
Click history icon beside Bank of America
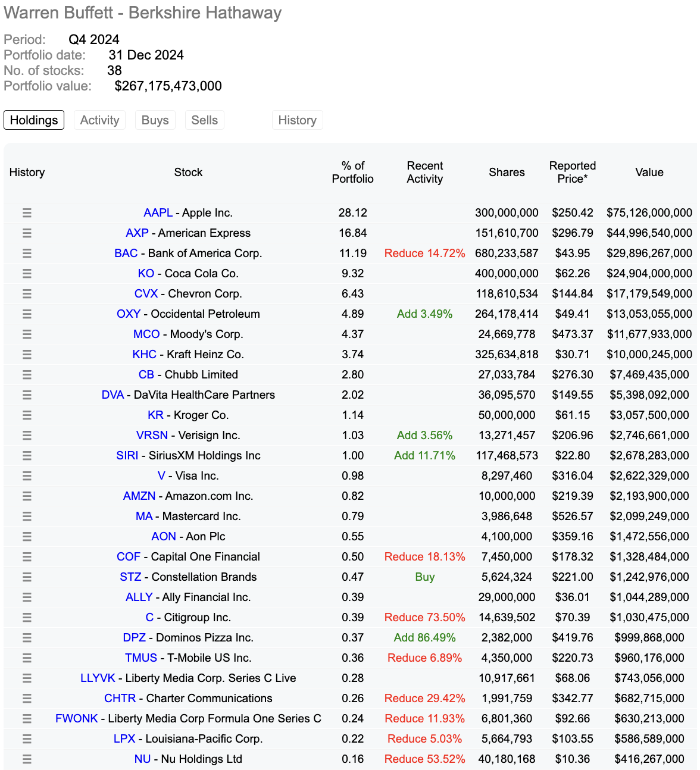[27, 253]
